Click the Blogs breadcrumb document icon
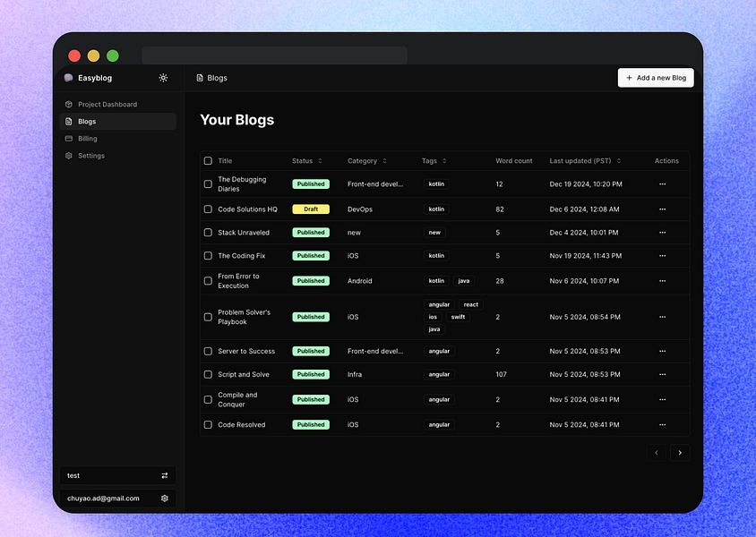This screenshot has height=537, width=756. coord(200,78)
